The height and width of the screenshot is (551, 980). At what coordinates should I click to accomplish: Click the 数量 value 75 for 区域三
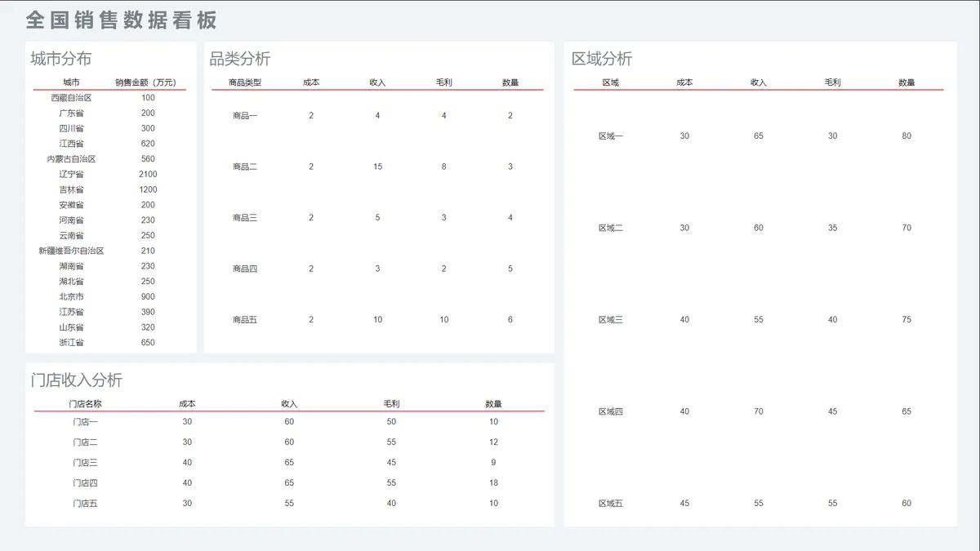[x=906, y=320]
